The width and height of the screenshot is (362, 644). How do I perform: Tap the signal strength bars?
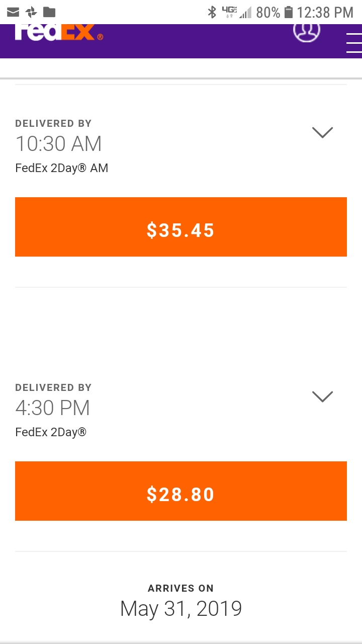point(245,12)
